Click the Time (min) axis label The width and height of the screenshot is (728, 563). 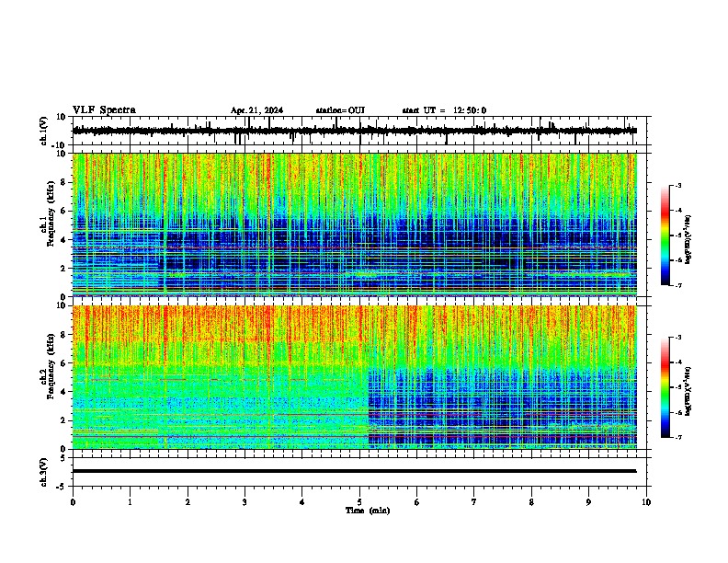pyautogui.click(x=368, y=511)
